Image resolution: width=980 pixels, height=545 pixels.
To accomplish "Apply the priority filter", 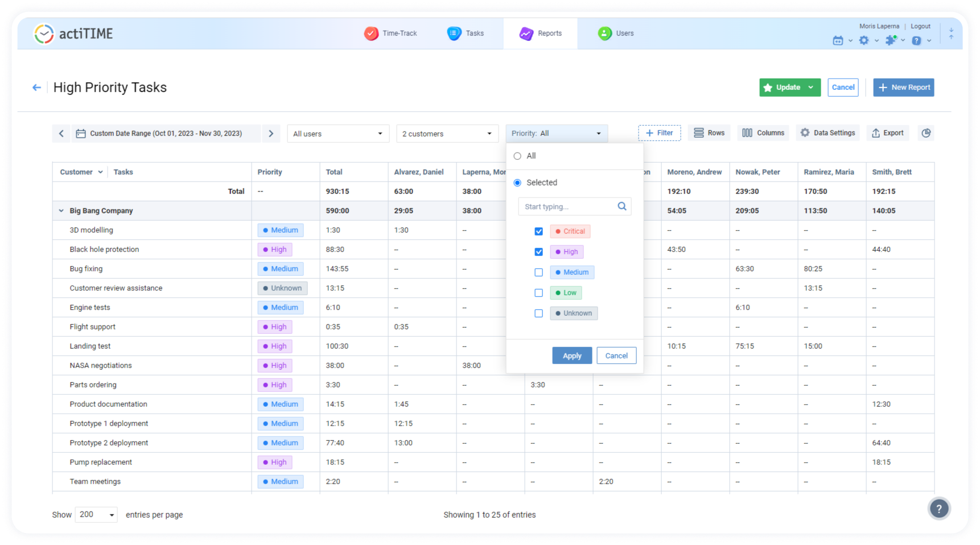I will pyautogui.click(x=572, y=356).
